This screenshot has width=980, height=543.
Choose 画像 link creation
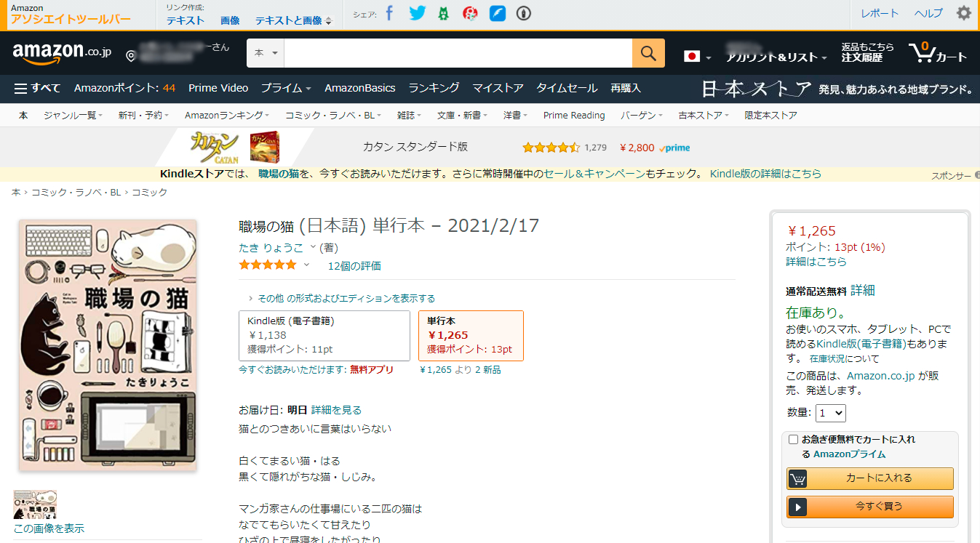click(x=230, y=20)
